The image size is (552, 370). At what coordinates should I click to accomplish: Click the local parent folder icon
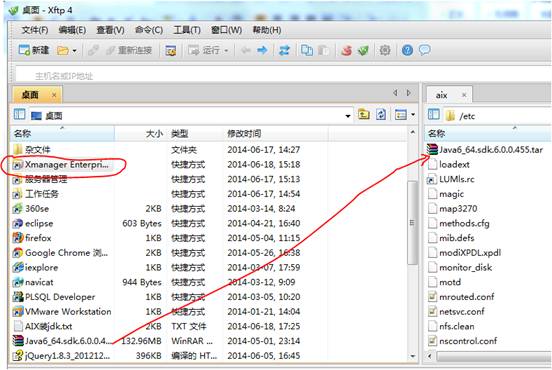point(364,115)
